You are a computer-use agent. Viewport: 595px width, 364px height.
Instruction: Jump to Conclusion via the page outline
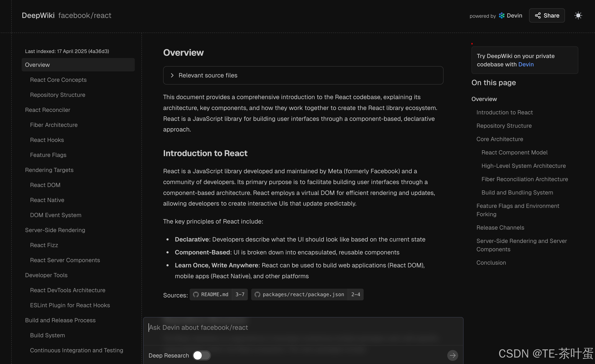(491, 262)
